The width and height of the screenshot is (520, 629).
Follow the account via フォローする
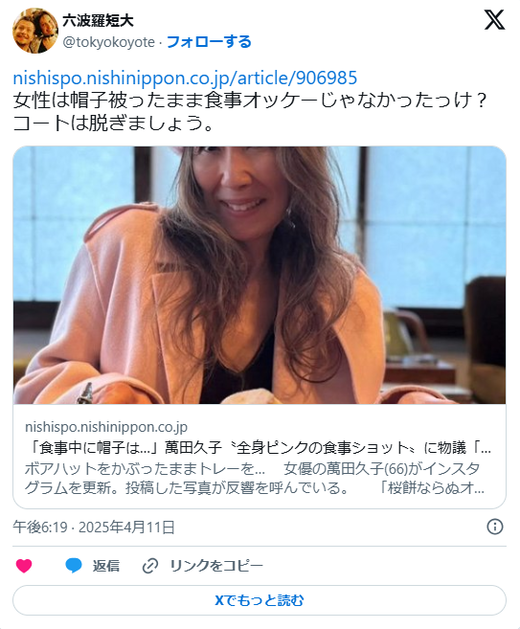coord(209,42)
